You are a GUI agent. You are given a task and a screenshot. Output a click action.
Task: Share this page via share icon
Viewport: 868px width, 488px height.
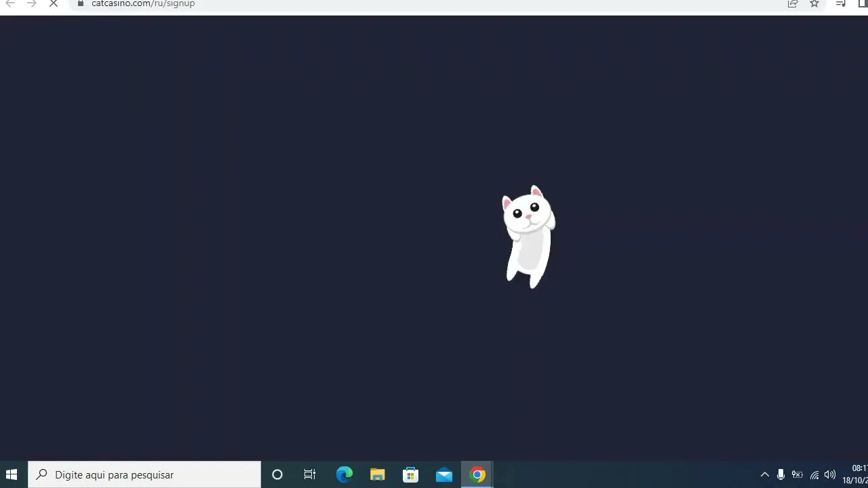[792, 4]
